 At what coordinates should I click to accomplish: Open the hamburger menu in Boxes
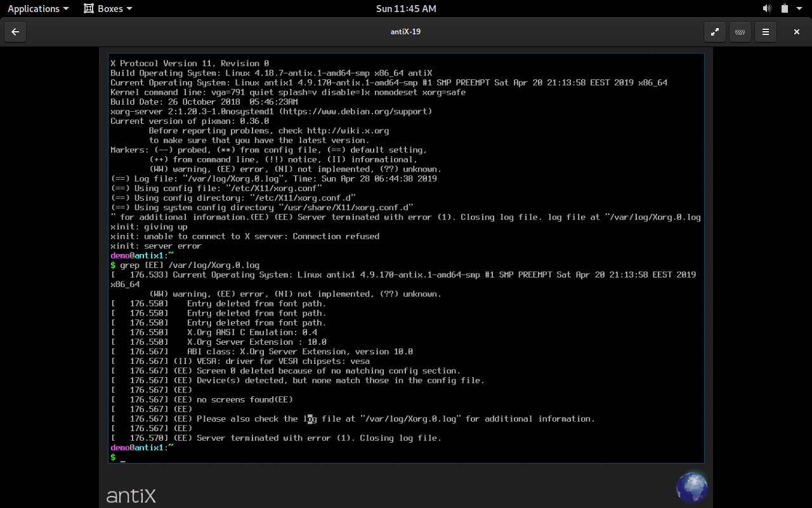pyautogui.click(x=766, y=32)
